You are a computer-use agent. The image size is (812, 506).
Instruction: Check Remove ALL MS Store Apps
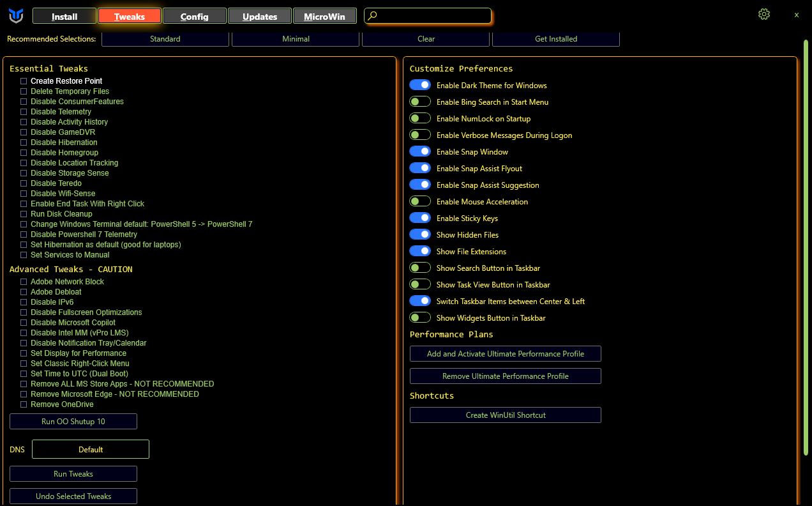(24, 384)
